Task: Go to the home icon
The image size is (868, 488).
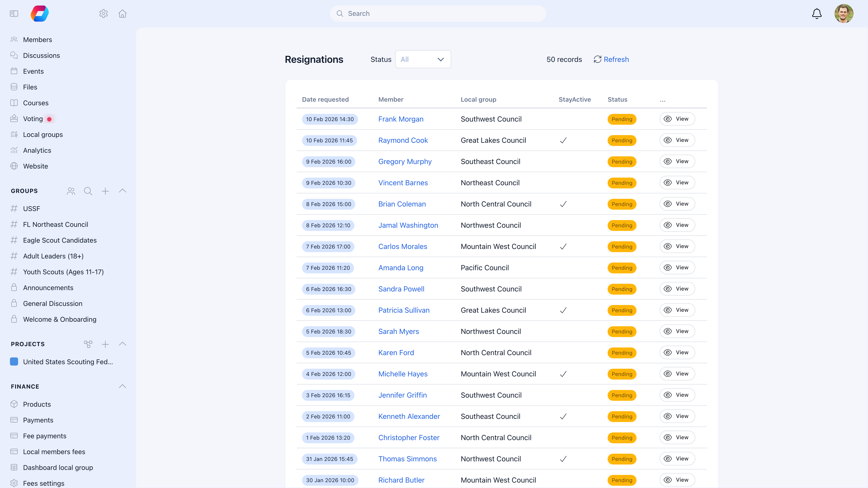Action: (122, 14)
